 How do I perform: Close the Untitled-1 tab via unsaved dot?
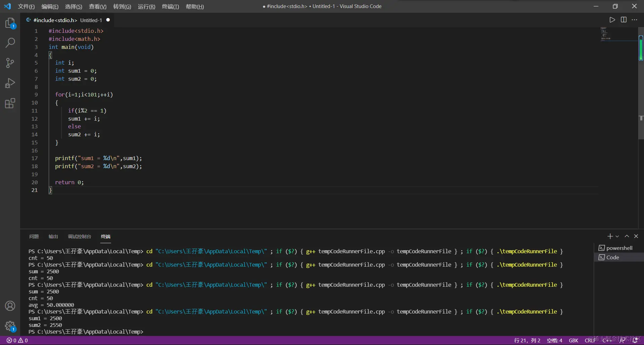click(108, 20)
